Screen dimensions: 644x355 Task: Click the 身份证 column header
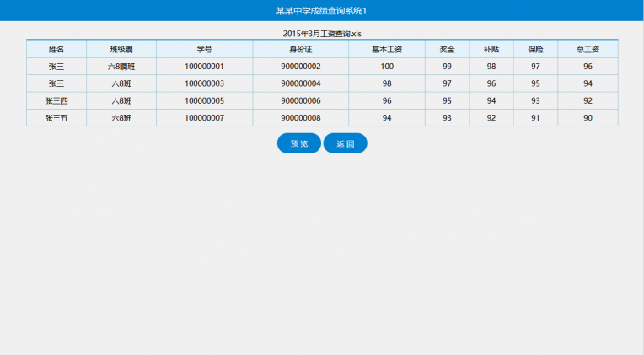[301, 50]
